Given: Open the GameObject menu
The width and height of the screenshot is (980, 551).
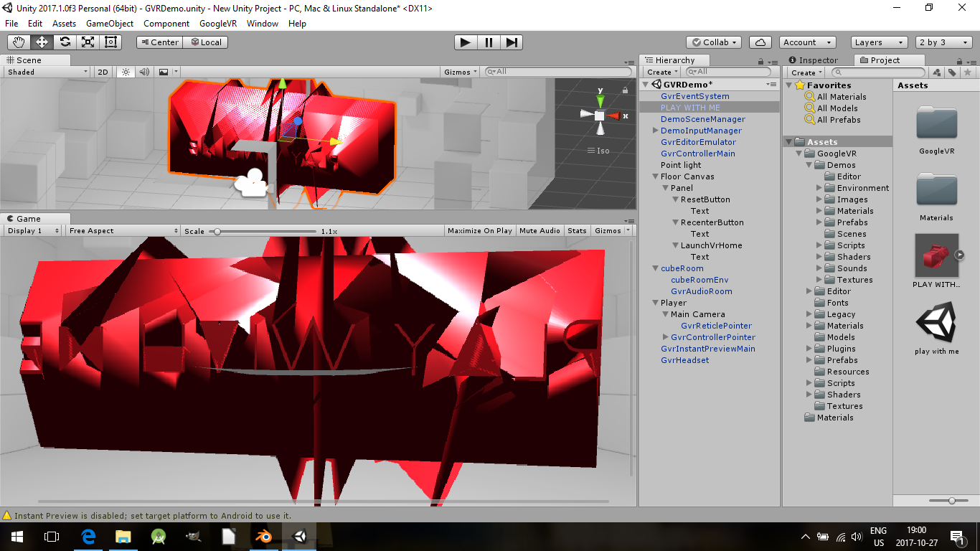Looking at the screenshot, I should pyautogui.click(x=110, y=24).
